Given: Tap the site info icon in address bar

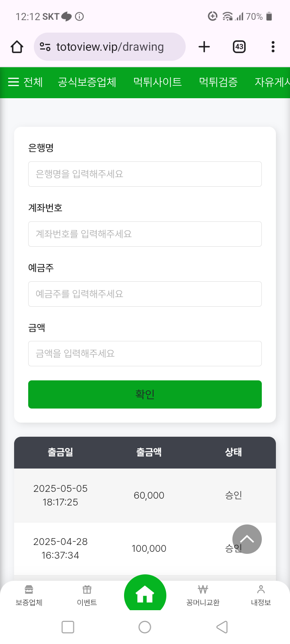Looking at the screenshot, I should pos(45,47).
